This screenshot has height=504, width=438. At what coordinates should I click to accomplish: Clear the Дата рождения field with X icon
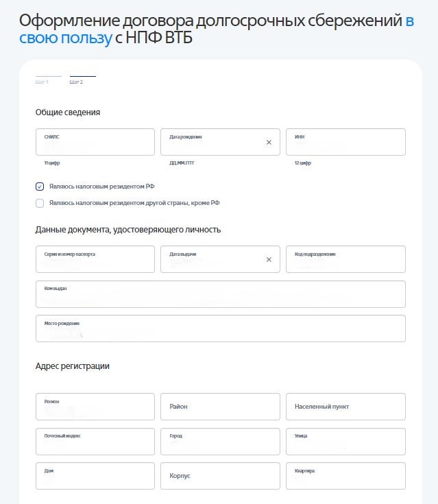coord(269,142)
